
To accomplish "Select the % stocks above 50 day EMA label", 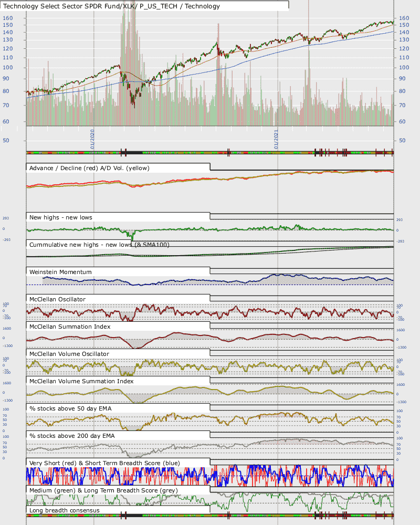I will tap(70, 408).
